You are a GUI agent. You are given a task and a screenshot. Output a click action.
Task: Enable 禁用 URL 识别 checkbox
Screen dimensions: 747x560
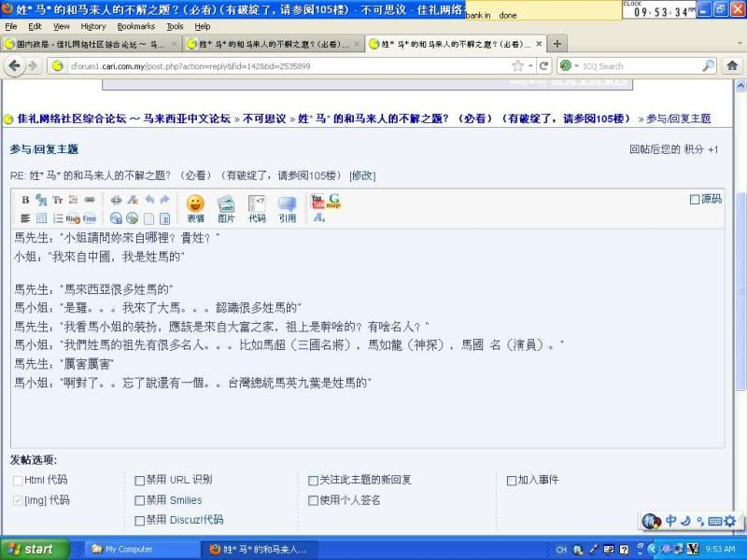click(x=140, y=480)
